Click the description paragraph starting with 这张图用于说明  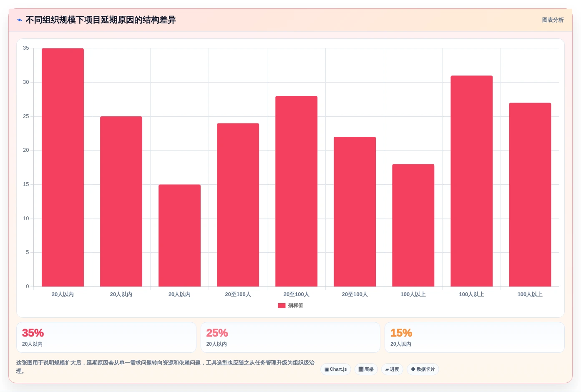pos(166,367)
